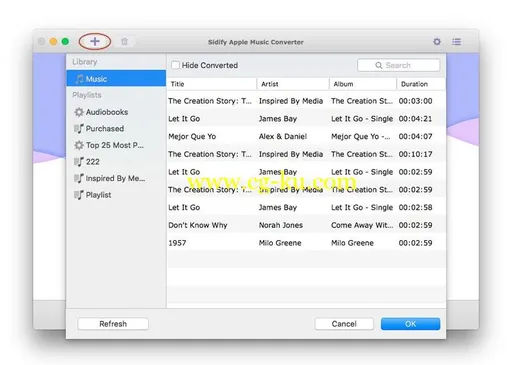The height and width of the screenshot is (365, 512).
Task: Click the yellow minimize window button
Action: [x=53, y=42]
